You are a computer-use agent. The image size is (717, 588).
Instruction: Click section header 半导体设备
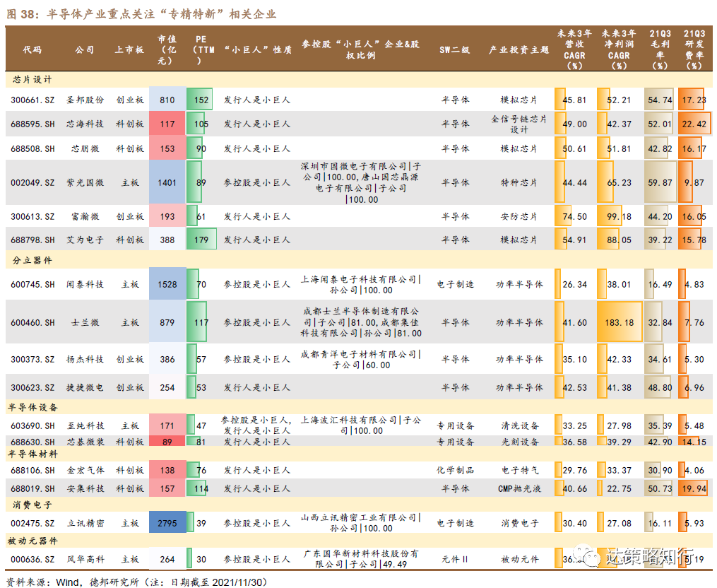coord(32,407)
